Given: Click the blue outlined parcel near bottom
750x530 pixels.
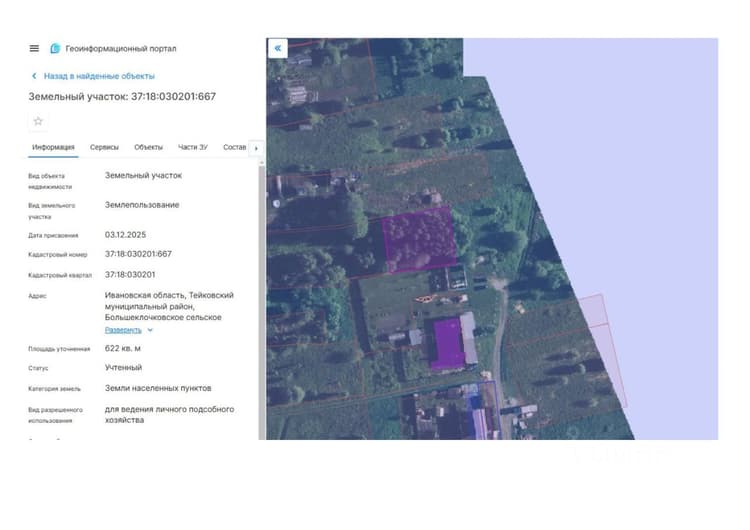Looking at the screenshot, I should point(484,410).
